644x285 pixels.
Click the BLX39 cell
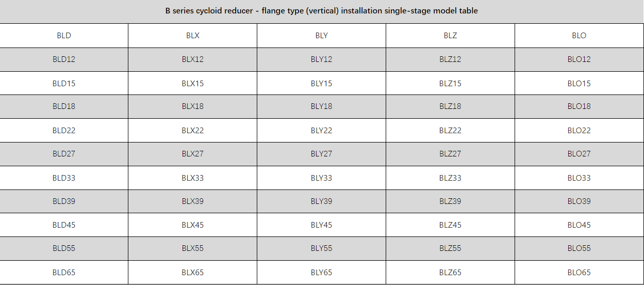point(193,201)
